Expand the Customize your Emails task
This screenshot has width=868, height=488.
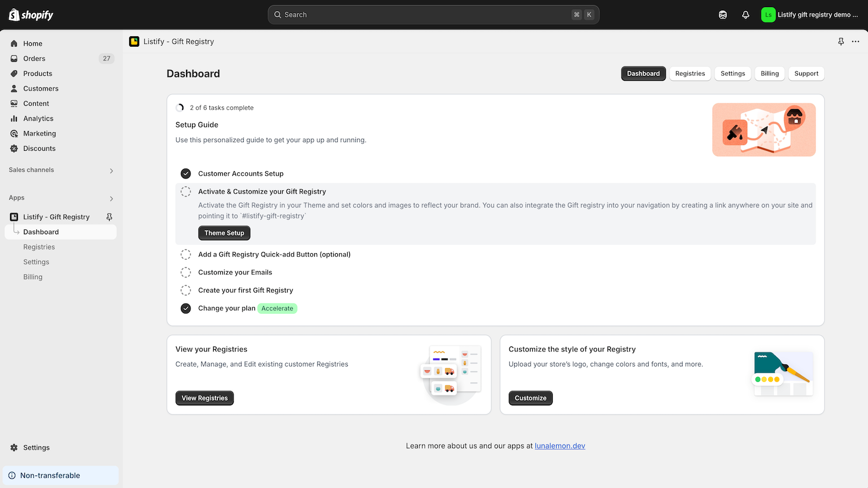coord(235,272)
